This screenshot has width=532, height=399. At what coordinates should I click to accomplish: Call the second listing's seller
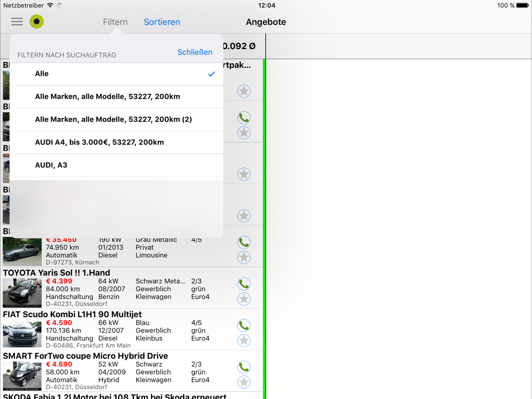tap(244, 118)
